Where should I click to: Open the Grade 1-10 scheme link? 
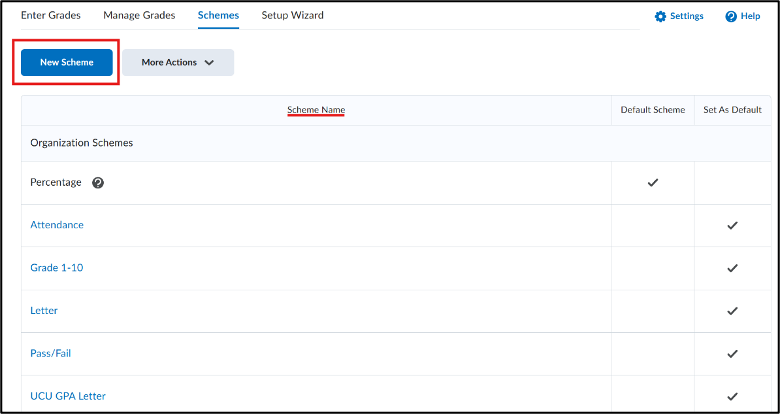tap(57, 268)
